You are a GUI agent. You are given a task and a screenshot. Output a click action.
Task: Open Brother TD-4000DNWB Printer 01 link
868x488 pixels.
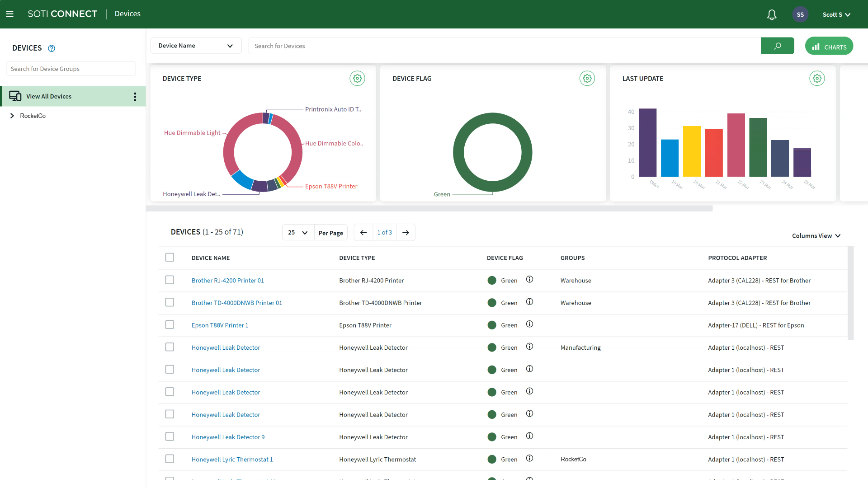point(236,303)
